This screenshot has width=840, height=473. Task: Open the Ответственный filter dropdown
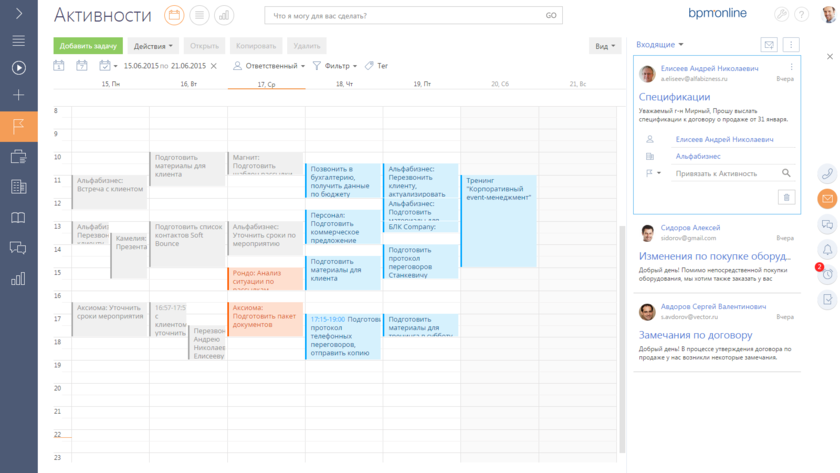tap(268, 66)
